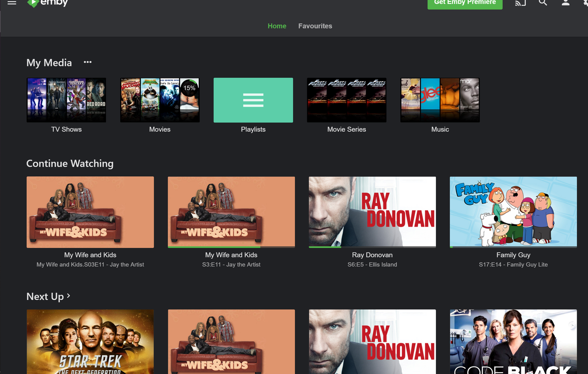
Task: Open the Music library thumbnail
Action: [440, 100]
